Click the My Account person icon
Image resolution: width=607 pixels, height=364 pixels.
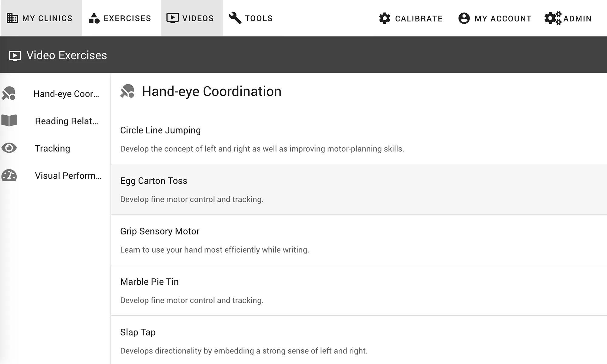[x=464, y=19]
